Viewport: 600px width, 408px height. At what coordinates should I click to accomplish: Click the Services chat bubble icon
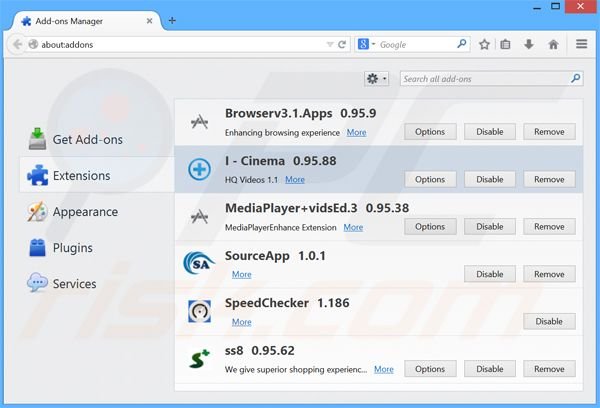point(37,283)
